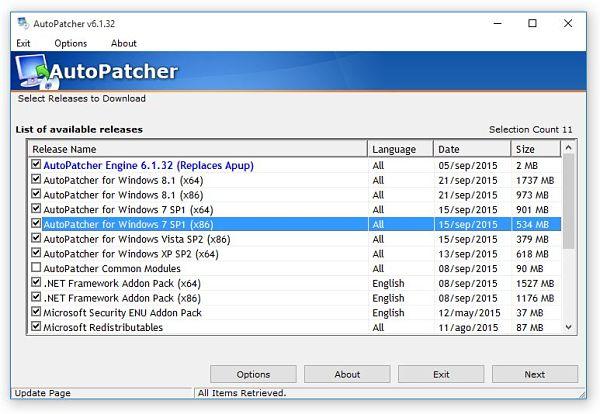Click the 1737 MB size cell
The height and width of the screenshot is (414, 600).
[x=535, y=180]
